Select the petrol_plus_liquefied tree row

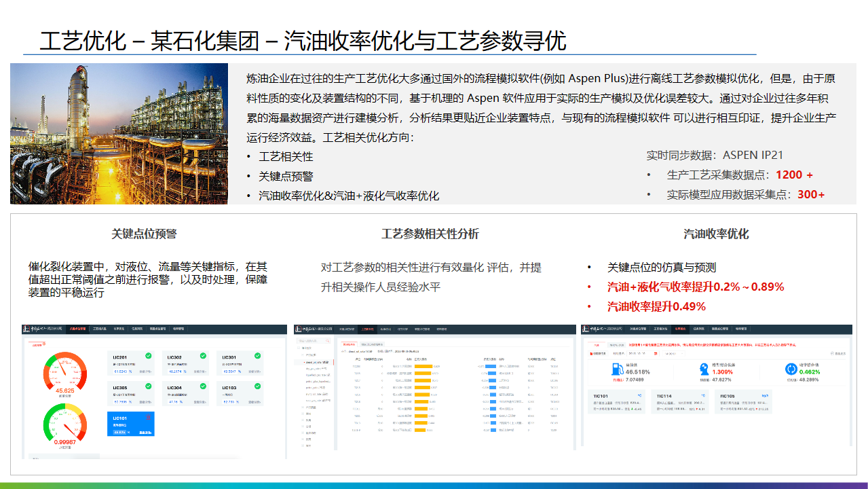(318, 382)
